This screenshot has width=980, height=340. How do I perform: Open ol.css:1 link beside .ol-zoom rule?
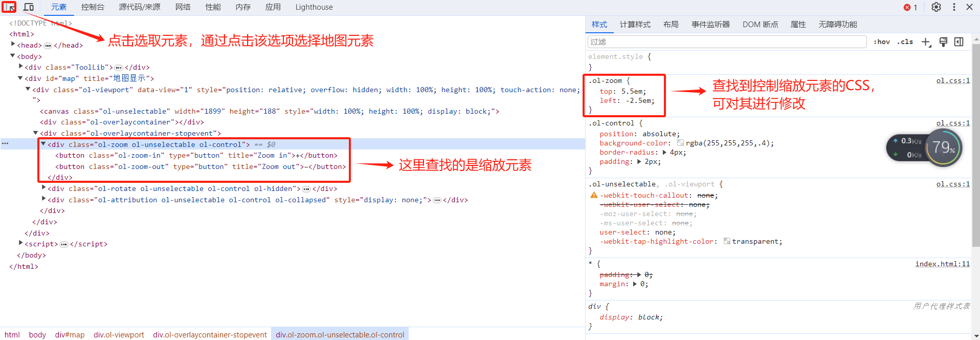[x=953, y=80]
